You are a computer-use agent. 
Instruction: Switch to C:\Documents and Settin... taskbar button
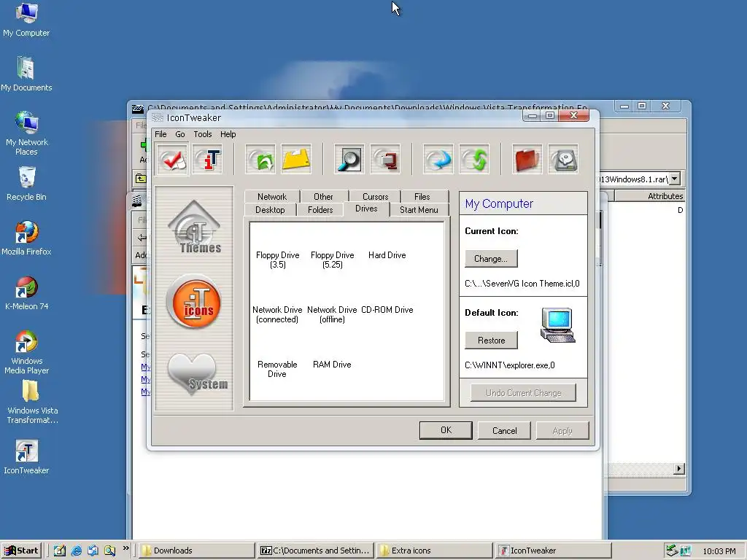tap(315, 551)
